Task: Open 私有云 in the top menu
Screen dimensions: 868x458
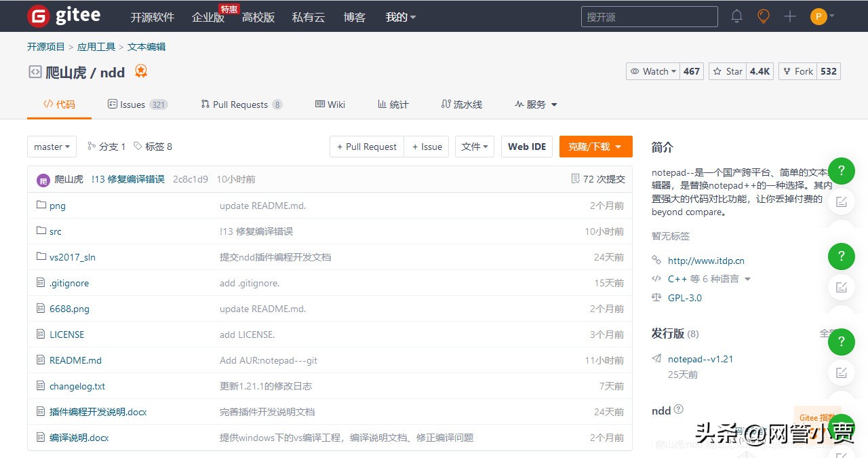Action: (x=309, y=17)
